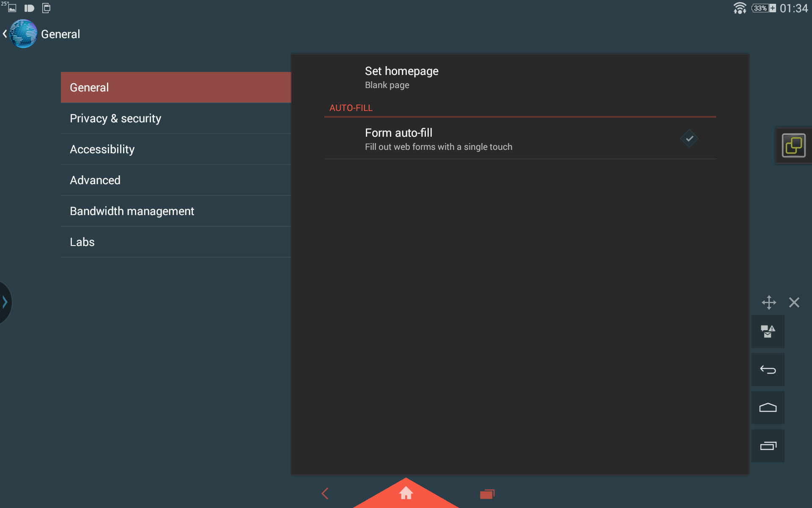Toggle the Form auto-fill checkbox

click(x=689, y=138)
